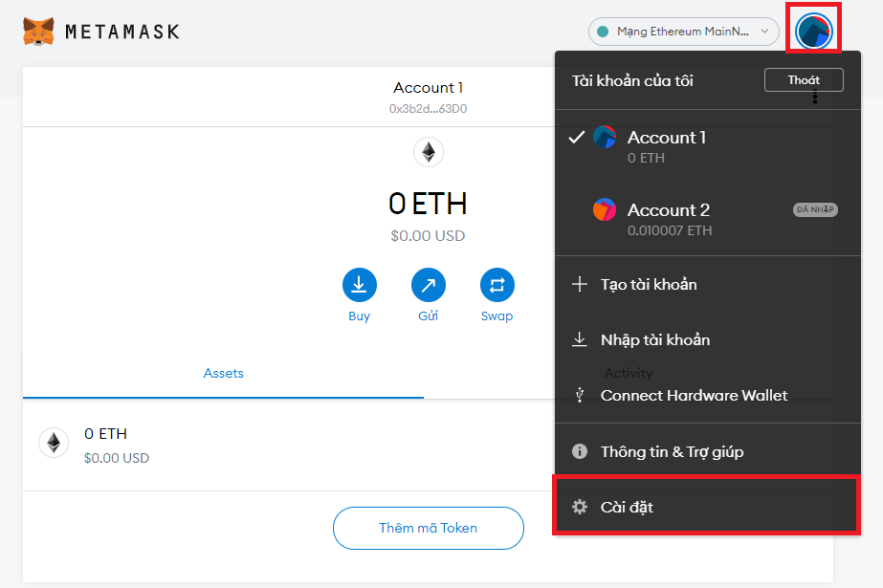The height and width of the screenshot is (588, 883).
Task: Click the Gửi label text
Action: tap(428, 316)
